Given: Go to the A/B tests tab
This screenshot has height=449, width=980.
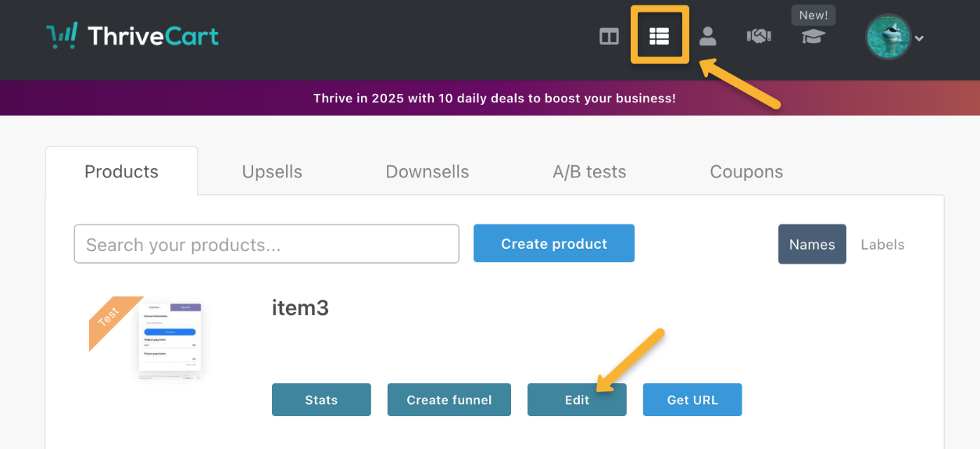Looking at the screenshot, I should pos(589,171).
